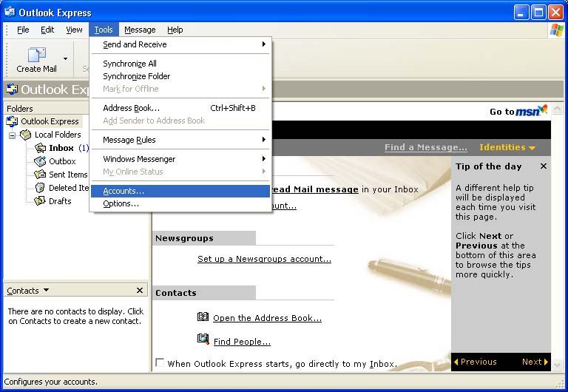The width and height of the screenshot is (568, 392).
Task: Choose Synchronize Folder menu entry
Action: click(x=180, y=76)
